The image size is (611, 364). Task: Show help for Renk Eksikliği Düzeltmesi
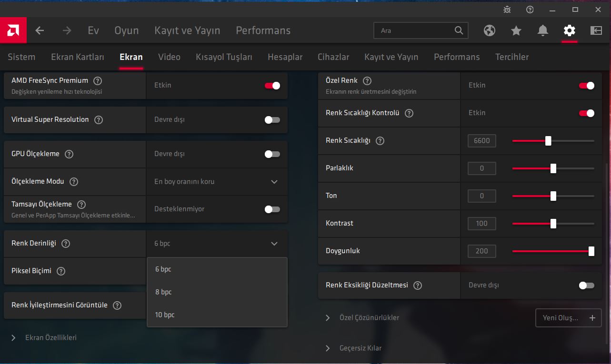coord(418,285)
